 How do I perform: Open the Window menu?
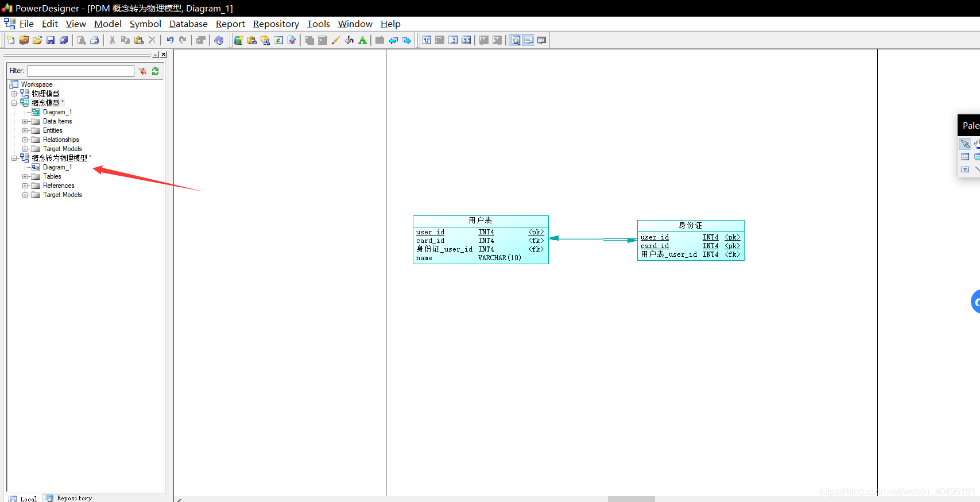click(355, 24)
